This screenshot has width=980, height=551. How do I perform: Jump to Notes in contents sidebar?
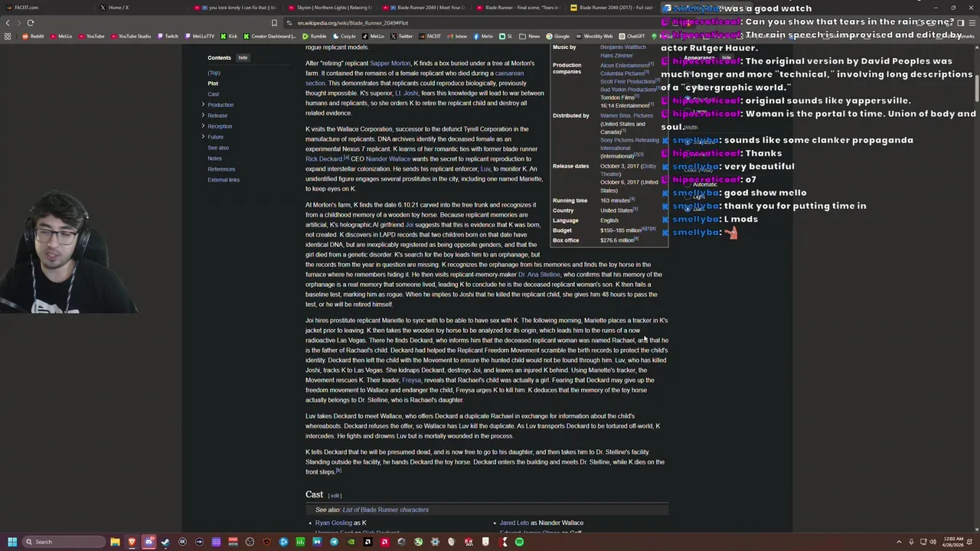click(x=214, y=158)
